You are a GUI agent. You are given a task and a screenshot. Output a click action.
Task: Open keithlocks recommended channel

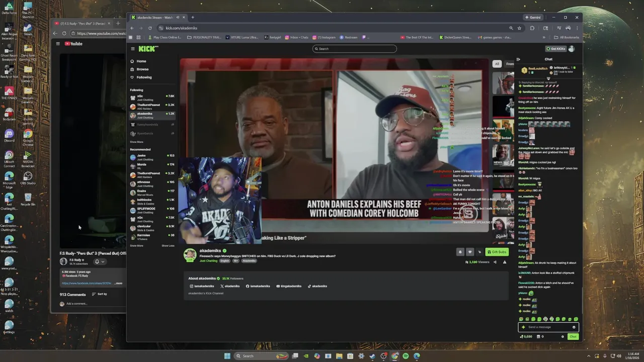(152, 201)
